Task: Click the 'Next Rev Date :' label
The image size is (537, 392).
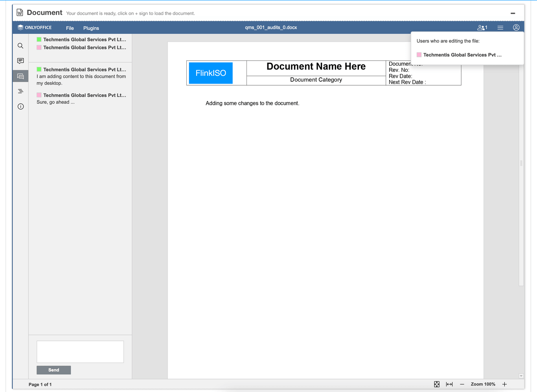Action: pos(407,82)
